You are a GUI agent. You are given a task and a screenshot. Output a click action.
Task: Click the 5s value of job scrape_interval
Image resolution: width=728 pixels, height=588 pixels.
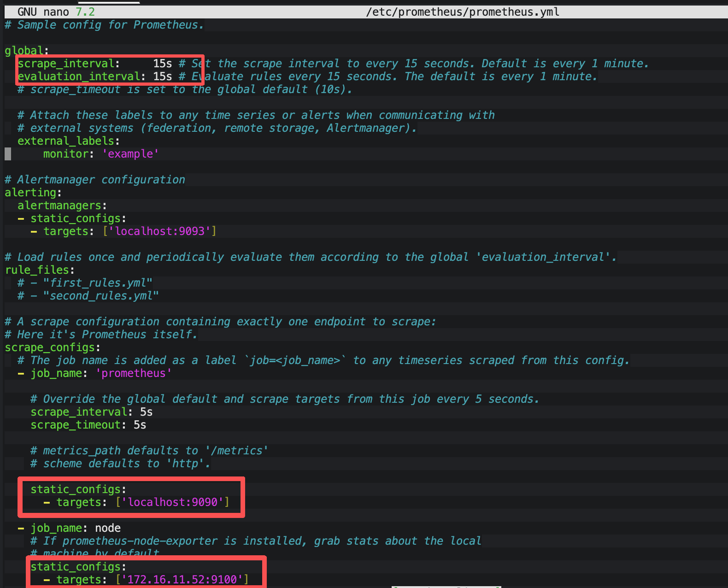pos(146,412)
